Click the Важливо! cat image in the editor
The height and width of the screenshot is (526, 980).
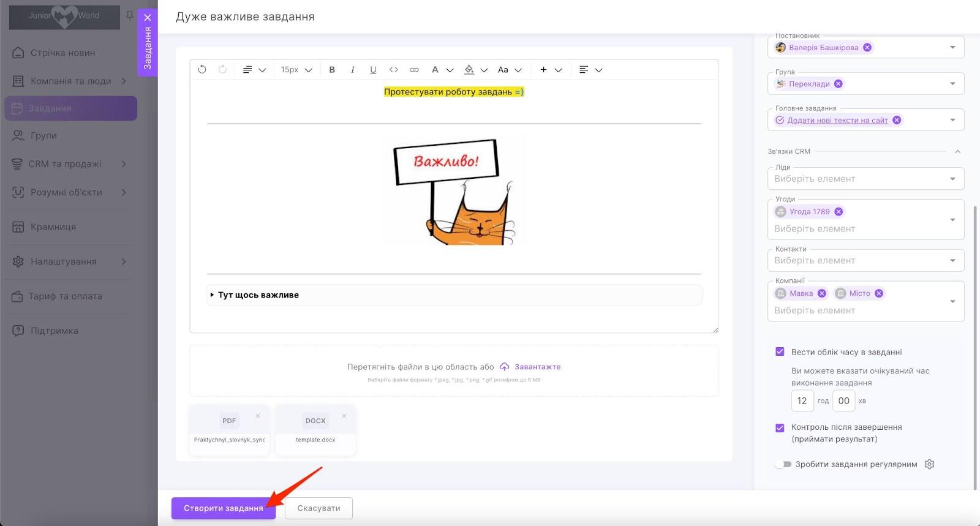tap(454, 190)
